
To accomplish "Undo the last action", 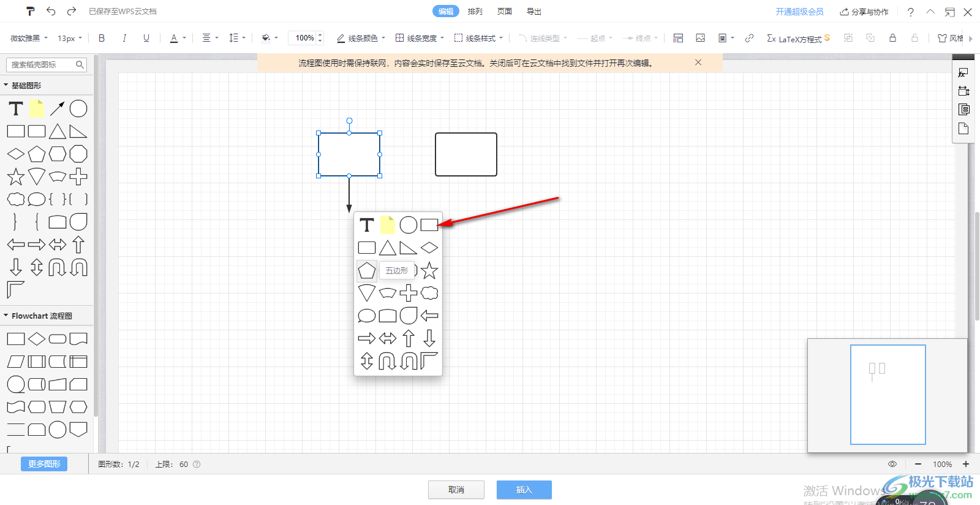I will (51, 11).
